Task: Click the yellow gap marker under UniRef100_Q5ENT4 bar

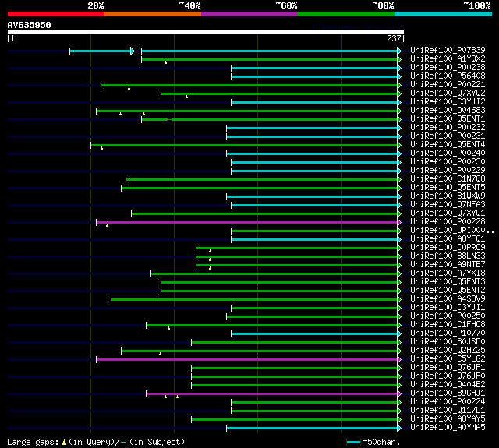Action: (x=101, y=148)
